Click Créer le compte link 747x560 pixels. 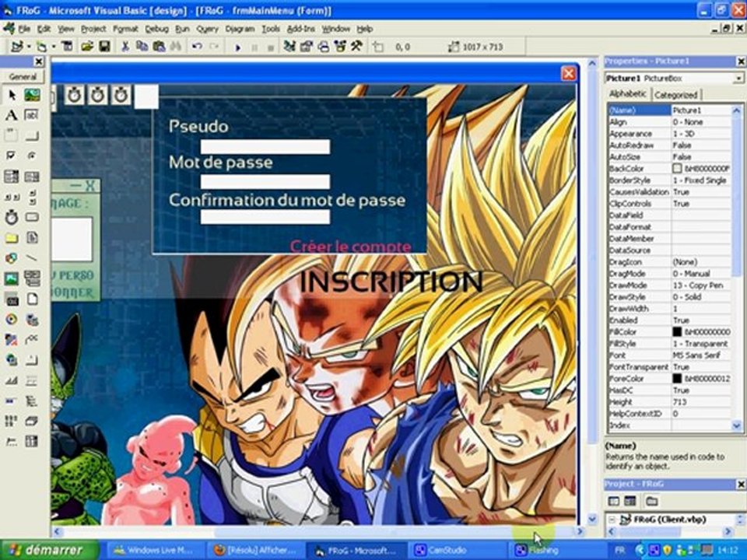click(351, 247)
